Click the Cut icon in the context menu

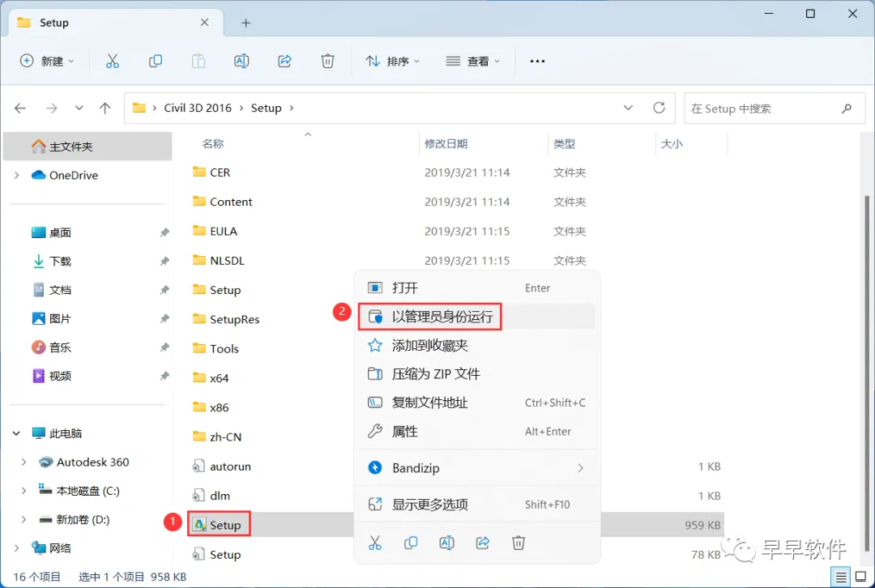(375, 543)
